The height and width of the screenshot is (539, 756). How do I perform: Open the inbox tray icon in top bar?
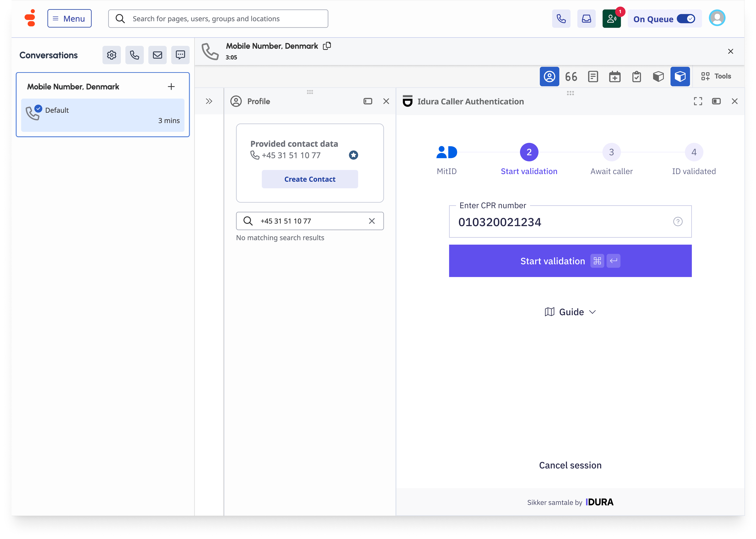click(x=586, y=19)
